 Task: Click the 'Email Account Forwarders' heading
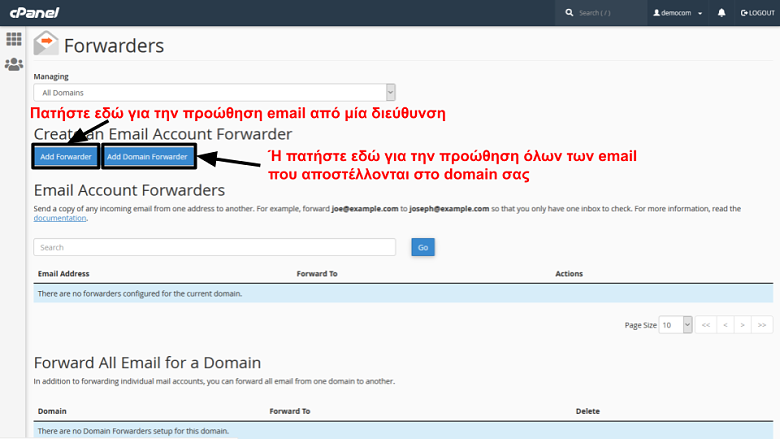(129, 190)
